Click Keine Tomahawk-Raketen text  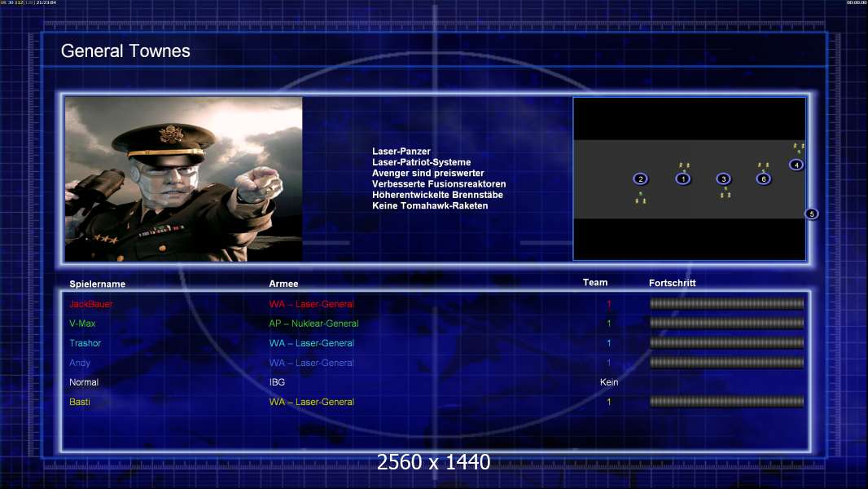point(430,205)
